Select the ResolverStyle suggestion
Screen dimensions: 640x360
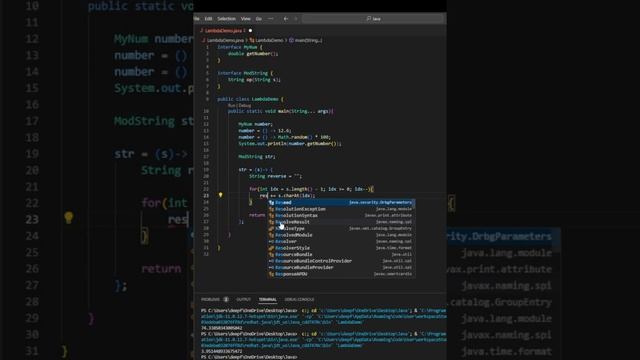pos(341,248)
